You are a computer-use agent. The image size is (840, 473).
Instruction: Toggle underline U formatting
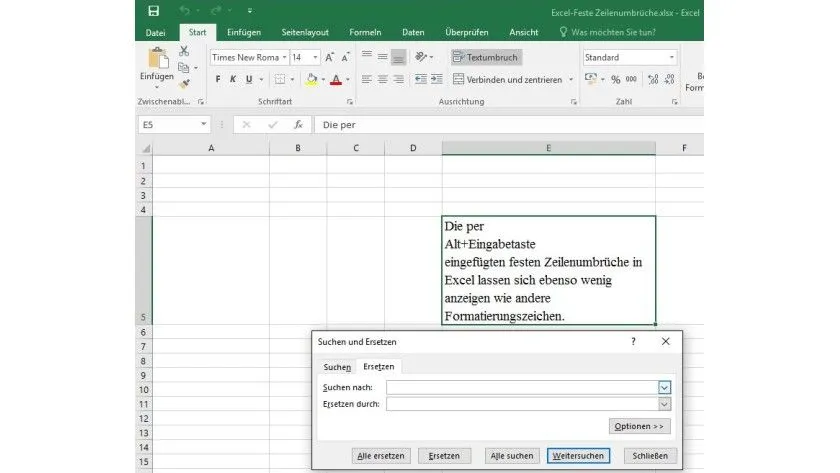click(249, 79)
